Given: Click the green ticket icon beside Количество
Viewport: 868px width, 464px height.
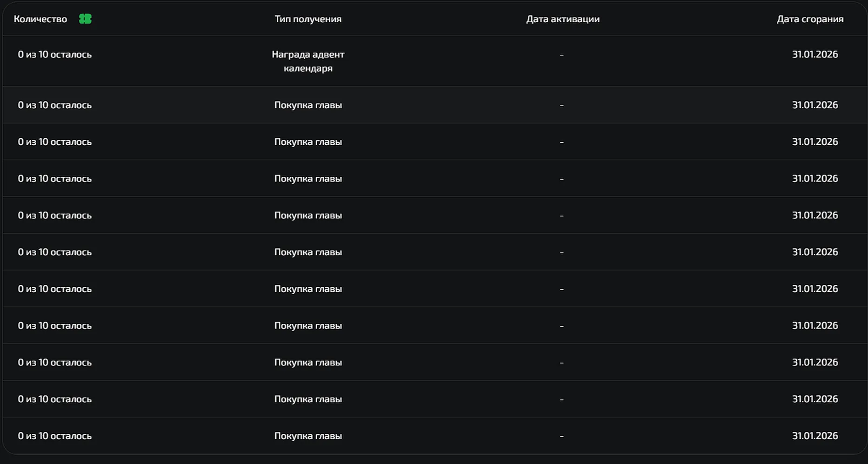Looking at the screenshot, I should click(x=85, y=19).
